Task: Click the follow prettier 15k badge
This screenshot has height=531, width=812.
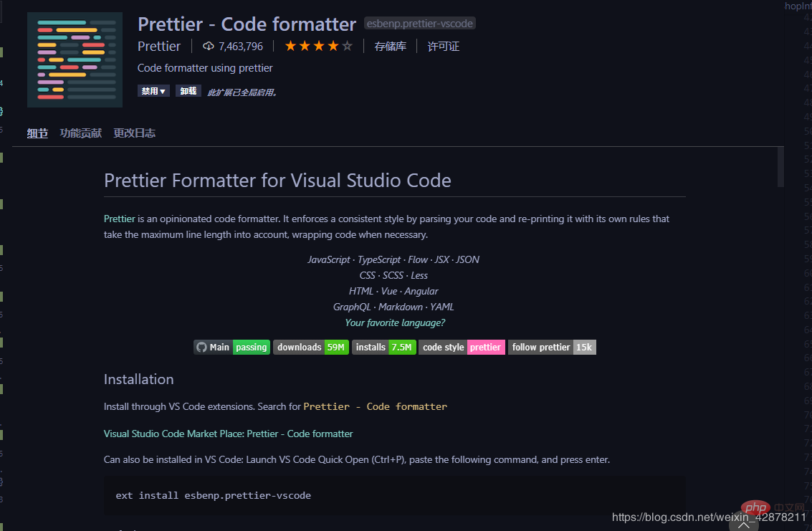Action: tap(552, 347)
